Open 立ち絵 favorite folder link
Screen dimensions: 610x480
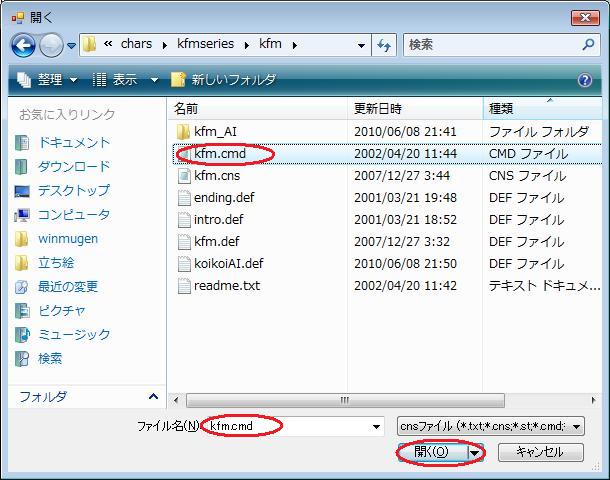(56, 263)
